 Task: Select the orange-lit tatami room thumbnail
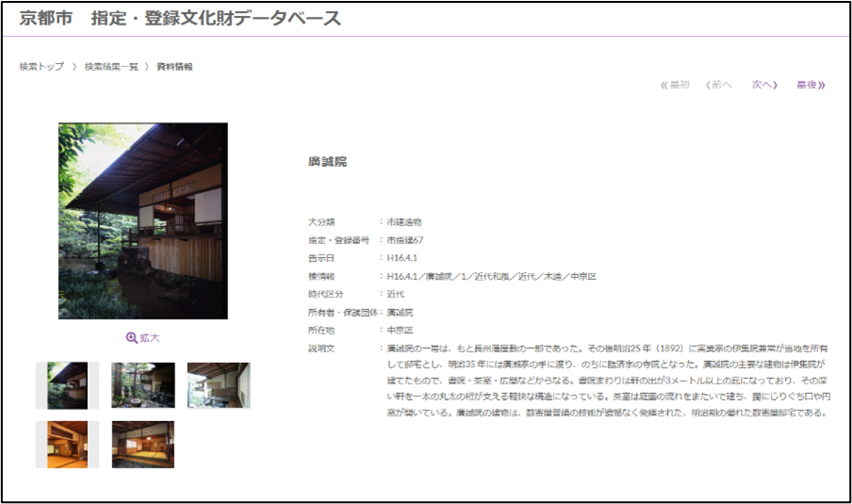tap(67, 444)
